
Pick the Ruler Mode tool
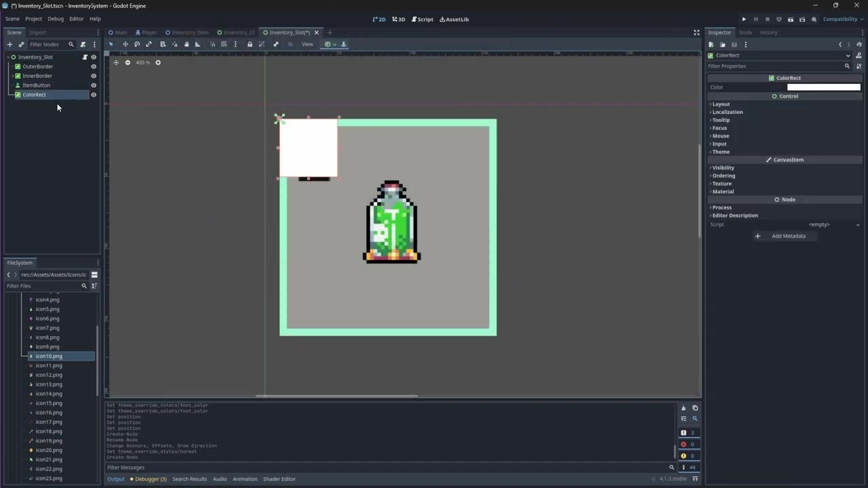tap(197, 44)
